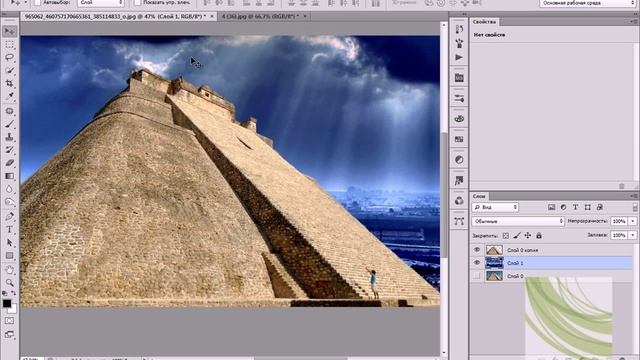
Task: Open the Paths panel icon in dock
Action: coord(459,221)
